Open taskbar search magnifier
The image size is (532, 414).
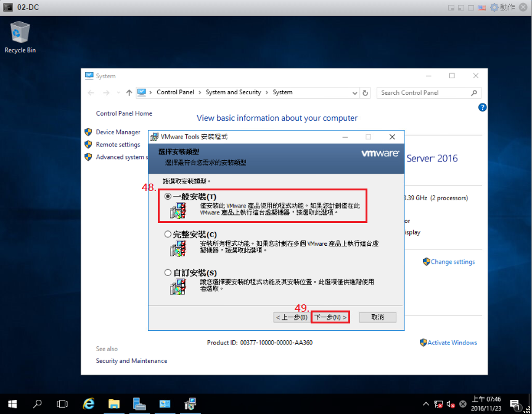[x=38, y=404]
